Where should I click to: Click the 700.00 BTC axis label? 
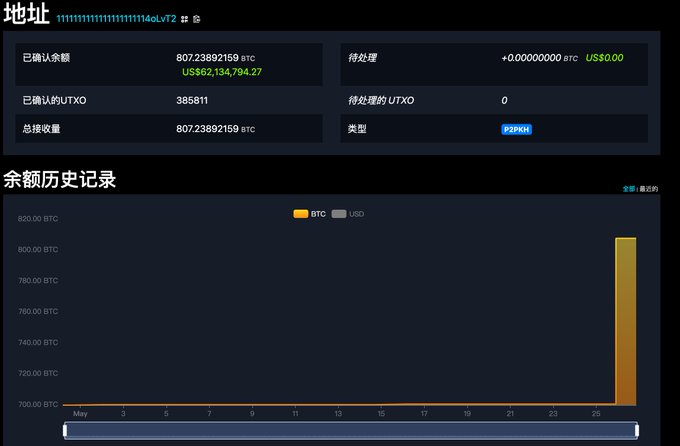click(x=38, y=404)
